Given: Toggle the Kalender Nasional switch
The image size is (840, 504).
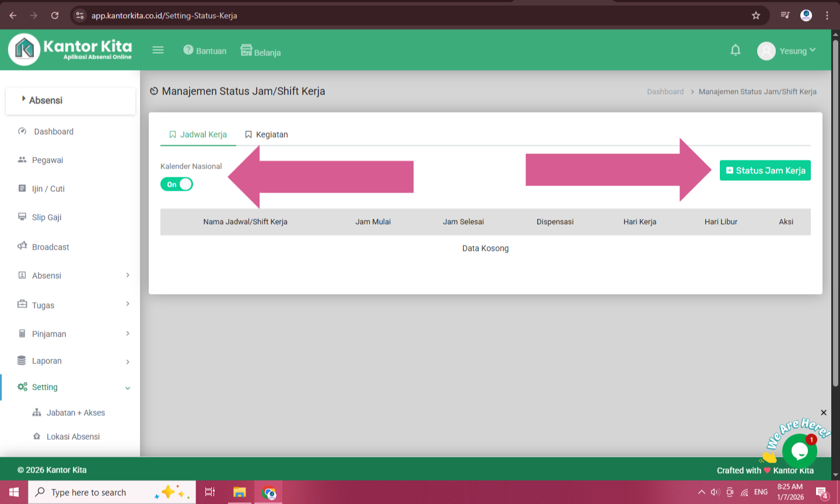Looking at the screenshot, I should pyautogui.click(x=177, y=184).
